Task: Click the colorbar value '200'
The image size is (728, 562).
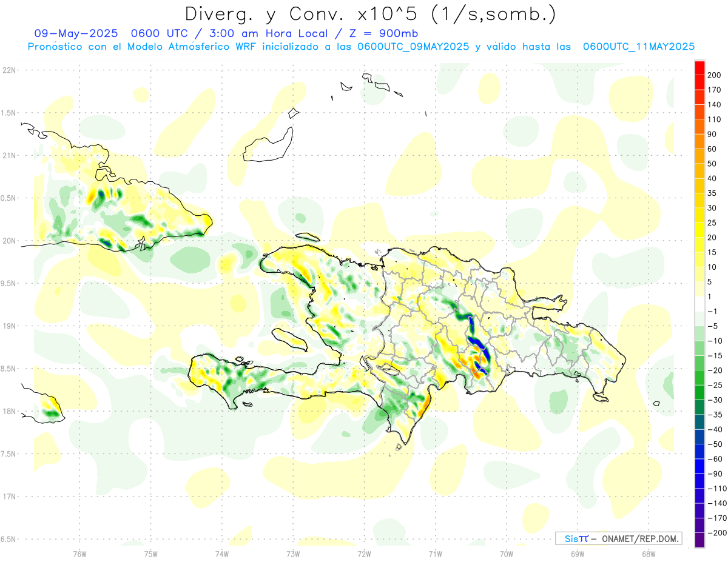Action: click(x=715, y=75)
